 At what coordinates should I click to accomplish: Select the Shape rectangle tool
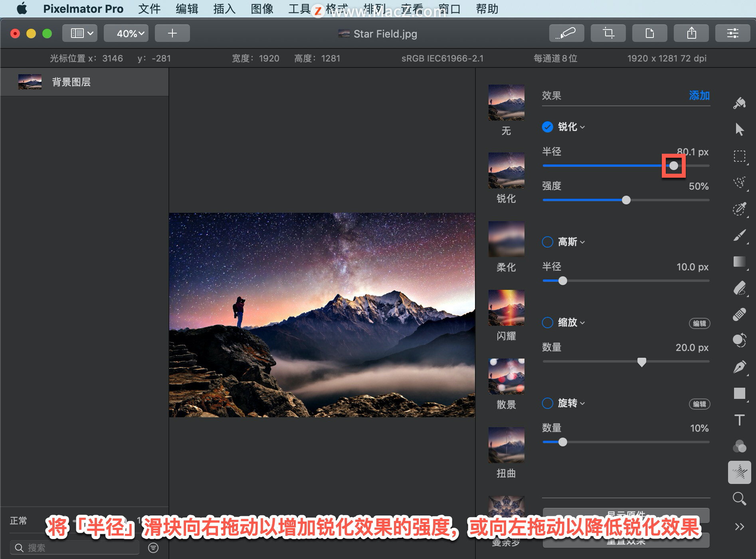(x=739, y=393)
